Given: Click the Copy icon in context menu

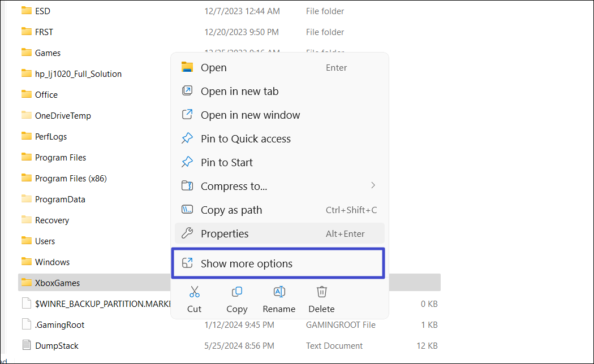Looking at the screenshot, I should click(x=236, y=292).
